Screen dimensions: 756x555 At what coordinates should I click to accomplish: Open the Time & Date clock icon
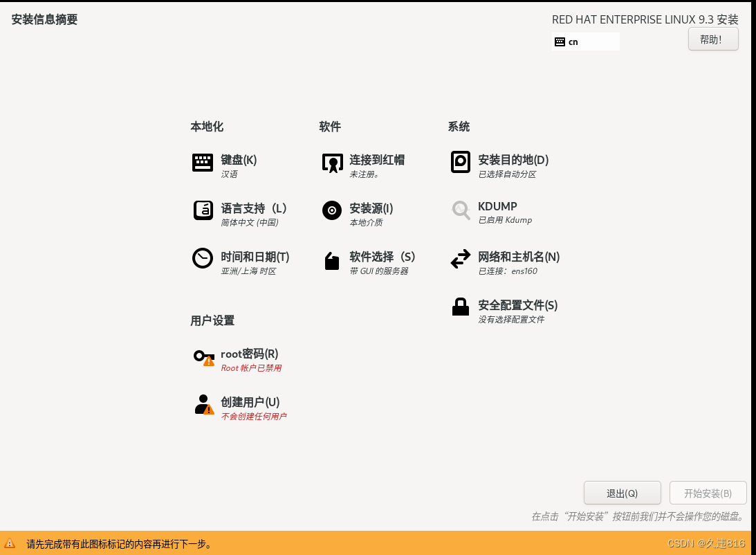203,258
